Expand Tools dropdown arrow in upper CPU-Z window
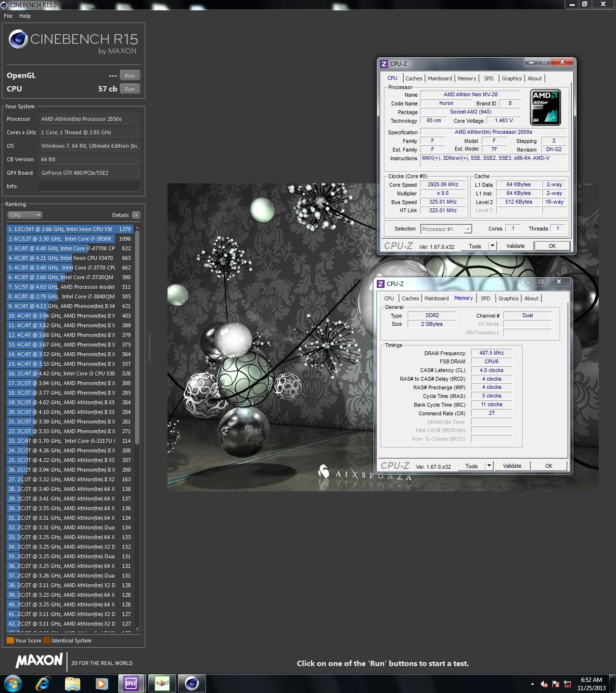This screenshot has width=616, height=693. coord(492,246)
